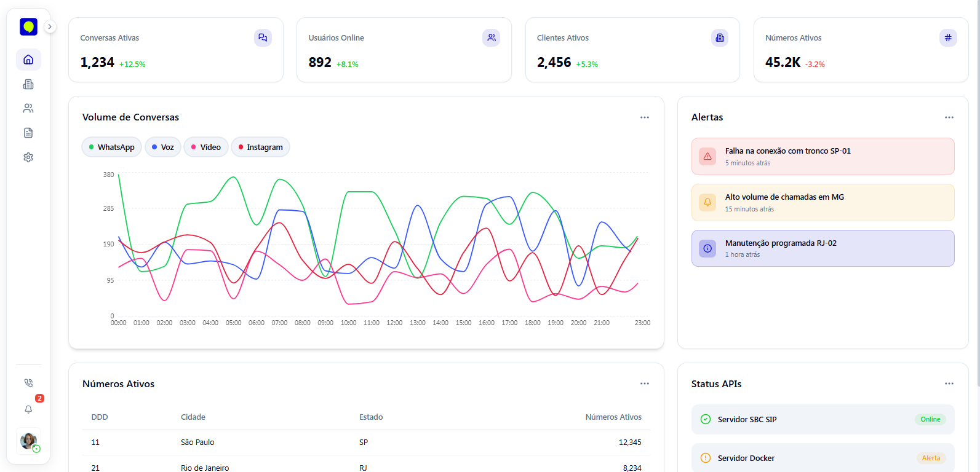Toggle the Instagram series in chart legend
The width and height of the screenshot is (980, 472).
click(x=261, y=147)
